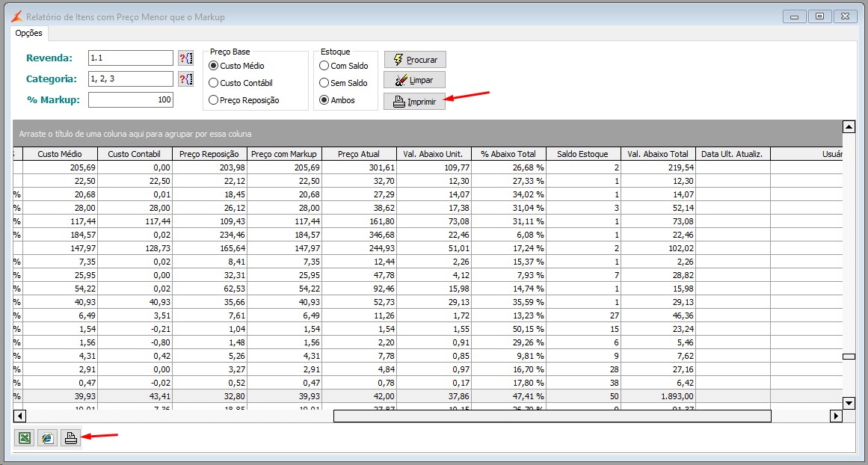868x465 pixels.
Task: Click the app logo in title bar
Action: (18, 16)
